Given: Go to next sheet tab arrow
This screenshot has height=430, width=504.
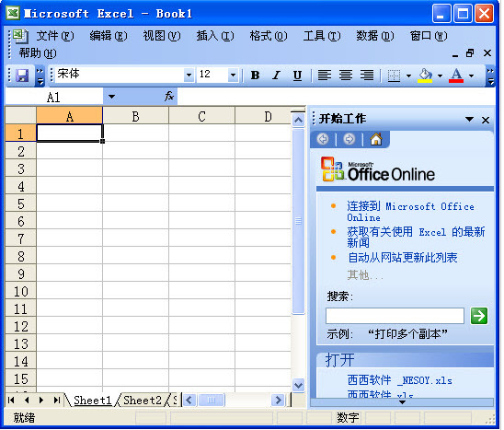Looking at the screenshot, I should [x=41, y=400].
